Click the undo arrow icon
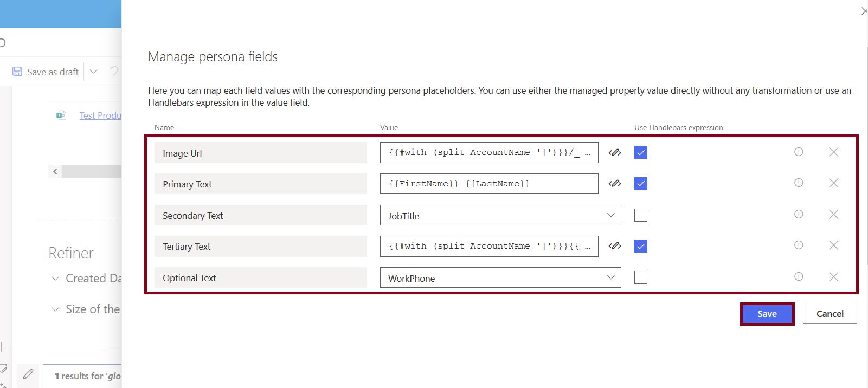The height and width of the screenshot is (388, 868). [114, 71]
